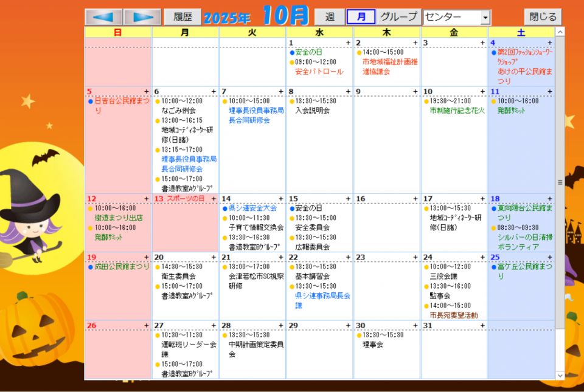This screenshot has width=584, height=392.
Task: Open the センター dropdown list
Action: pyautogui.click(x=485, y=18)
